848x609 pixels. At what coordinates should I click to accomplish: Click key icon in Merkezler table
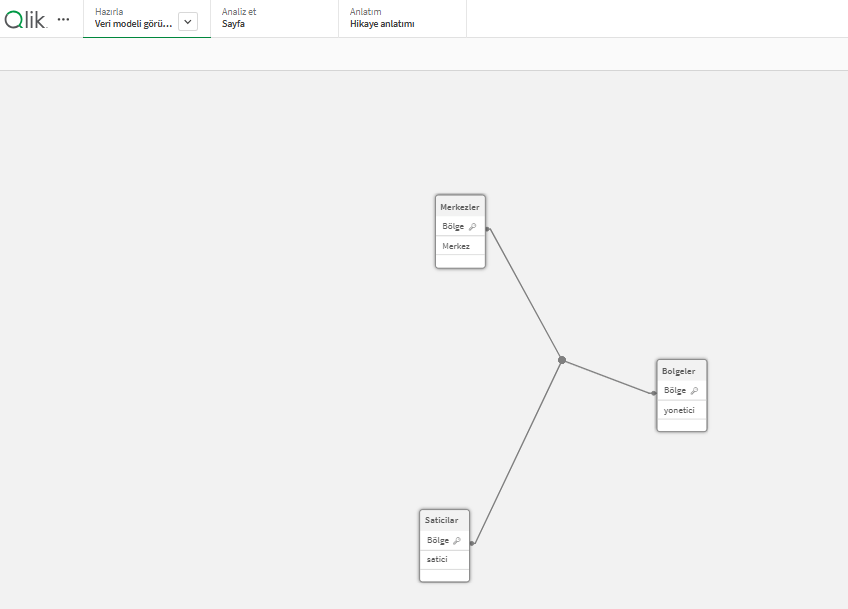473,227
